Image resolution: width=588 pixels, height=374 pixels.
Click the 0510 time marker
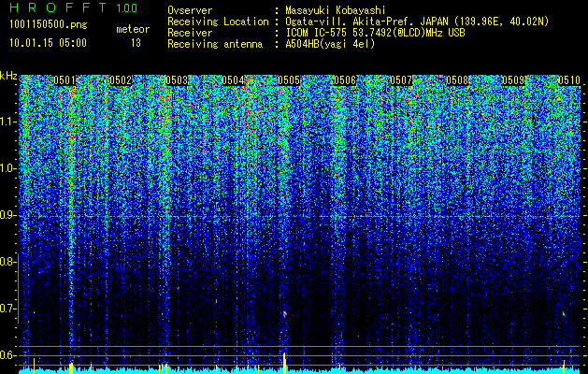coord(569,80)
